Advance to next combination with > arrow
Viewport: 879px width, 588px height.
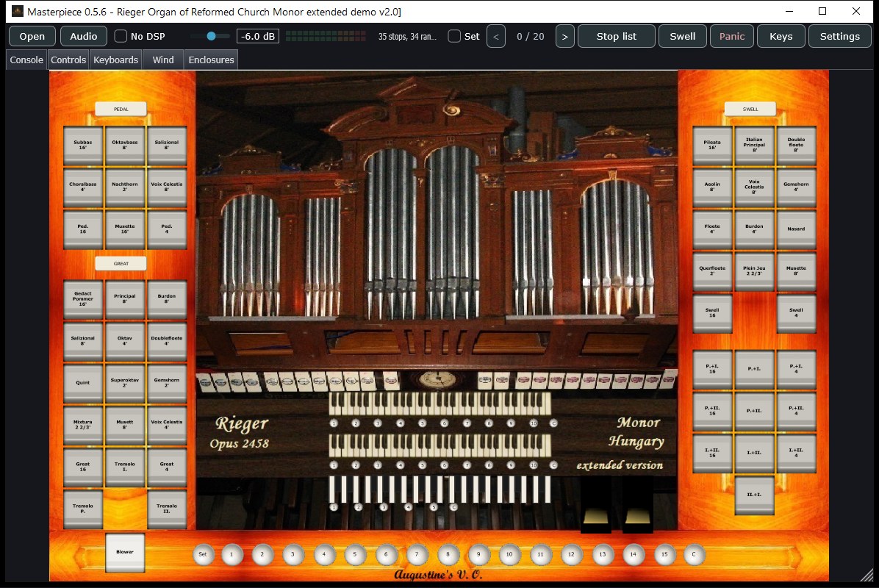tap(565, 37)
